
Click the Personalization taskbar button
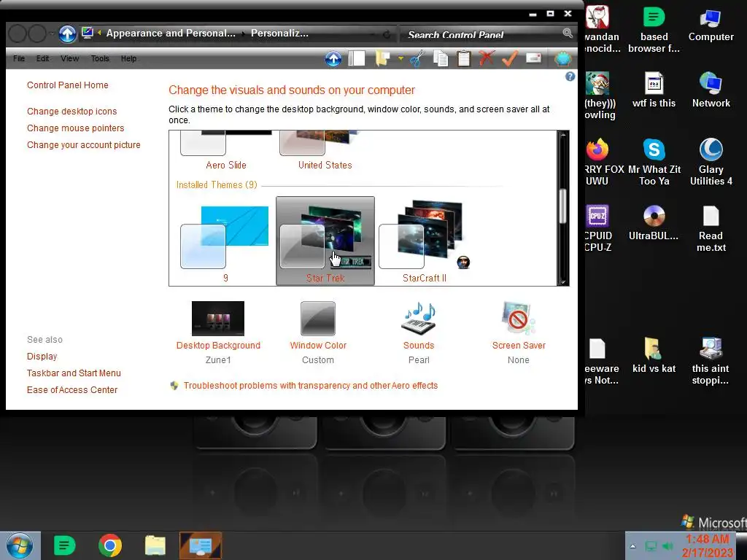click(201, 545)
